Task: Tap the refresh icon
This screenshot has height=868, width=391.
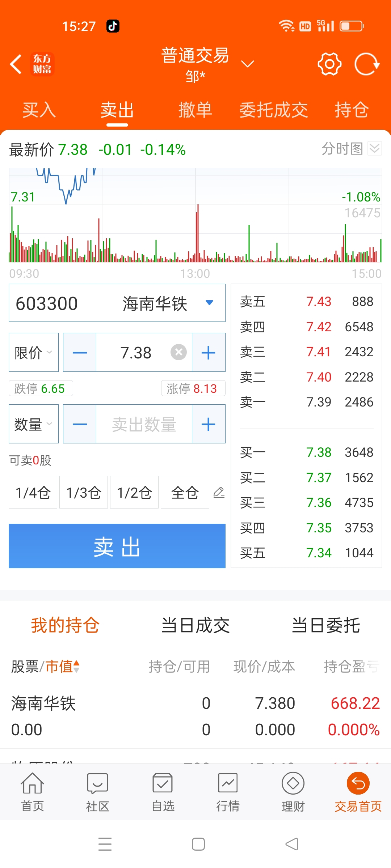Action: pyautogui.click(x=367, y=64)
